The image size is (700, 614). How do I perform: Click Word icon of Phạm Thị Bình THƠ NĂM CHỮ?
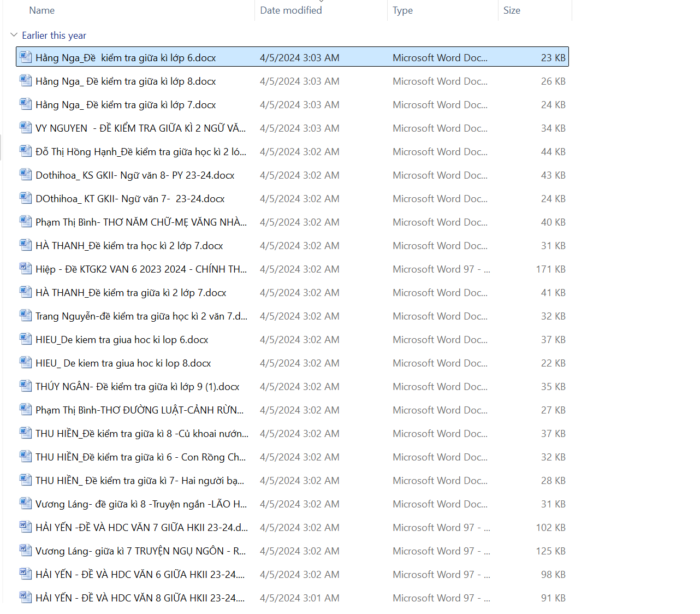26,221
